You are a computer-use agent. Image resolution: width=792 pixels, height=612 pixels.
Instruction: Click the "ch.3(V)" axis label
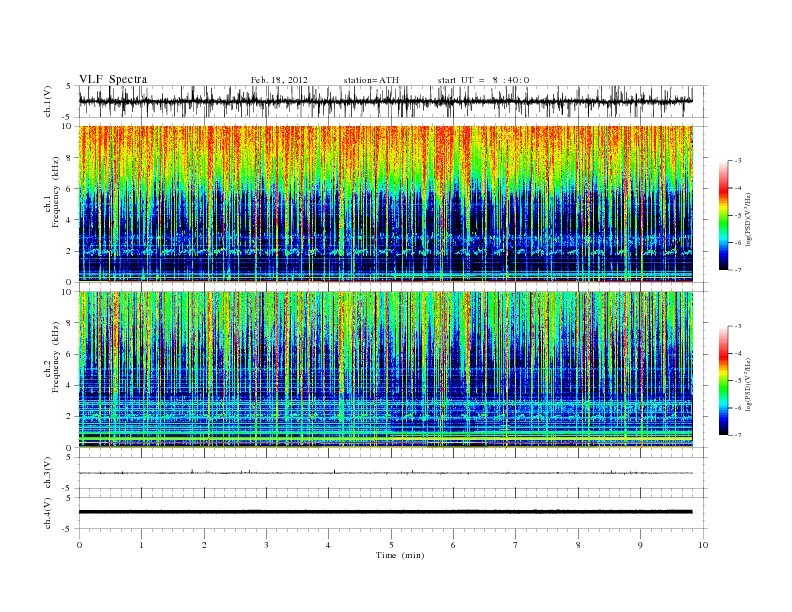click(x=47, y=473)
